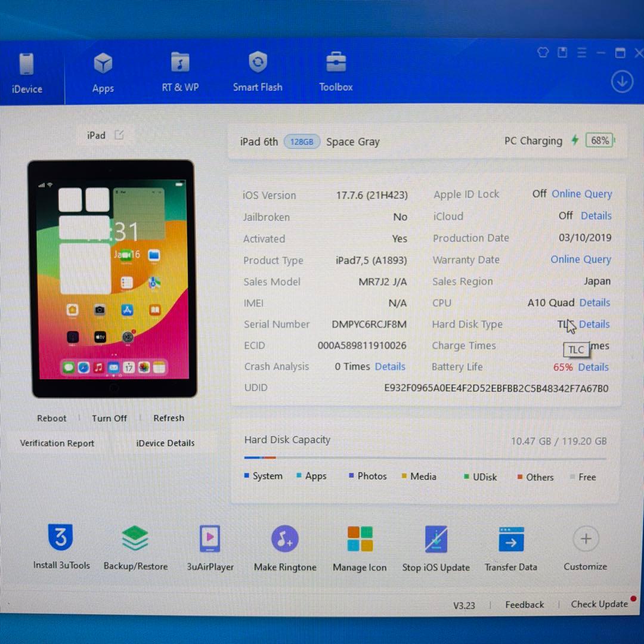
Task: Open the Toolbox section
Action: point(336,70)
